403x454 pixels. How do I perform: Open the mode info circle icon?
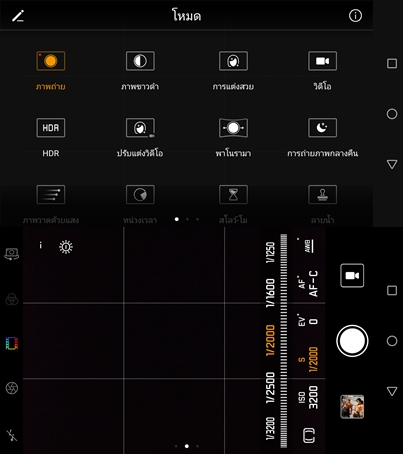point(355,16)
